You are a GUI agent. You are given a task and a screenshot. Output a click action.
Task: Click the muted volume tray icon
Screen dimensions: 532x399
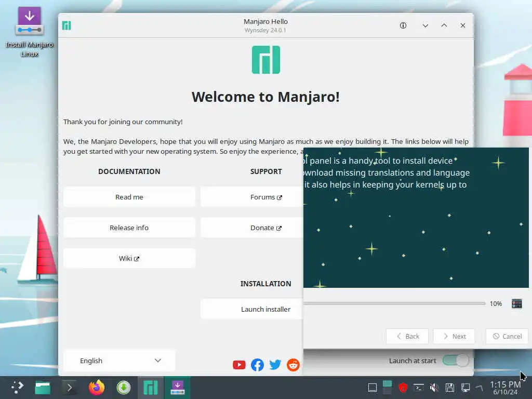(434, 388)
